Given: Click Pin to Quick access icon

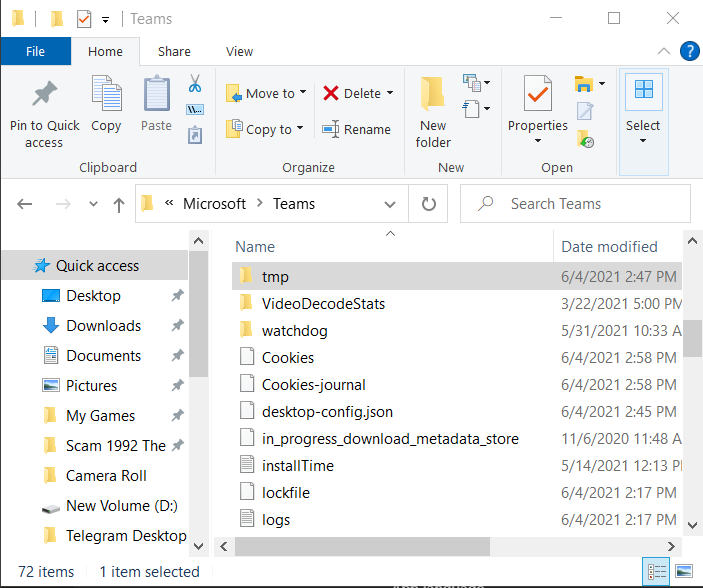Looking at the screenshot, I should tap(44, 93).
